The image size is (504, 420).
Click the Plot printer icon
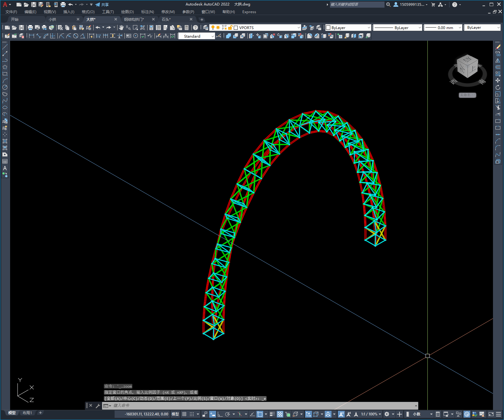30,28
